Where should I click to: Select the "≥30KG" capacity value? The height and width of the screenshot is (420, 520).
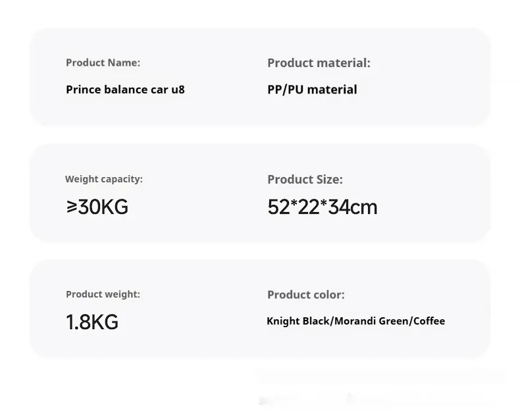[97, 207]
